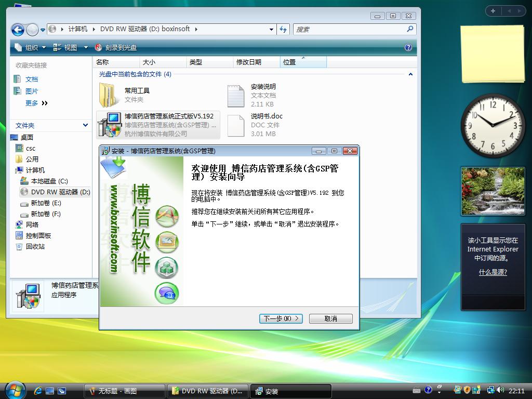Click the Next (下一步) button in installer
Screen dimensions: 532x399
(281, 318)
